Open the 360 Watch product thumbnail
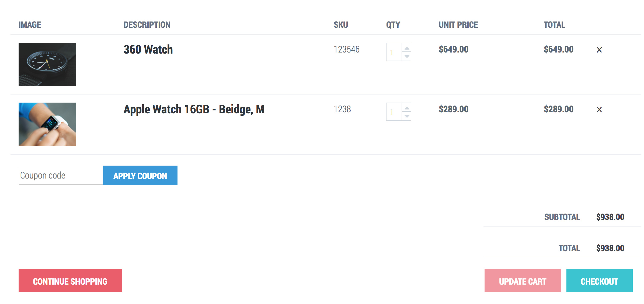The image size is (644, 304). coord(47,64)
